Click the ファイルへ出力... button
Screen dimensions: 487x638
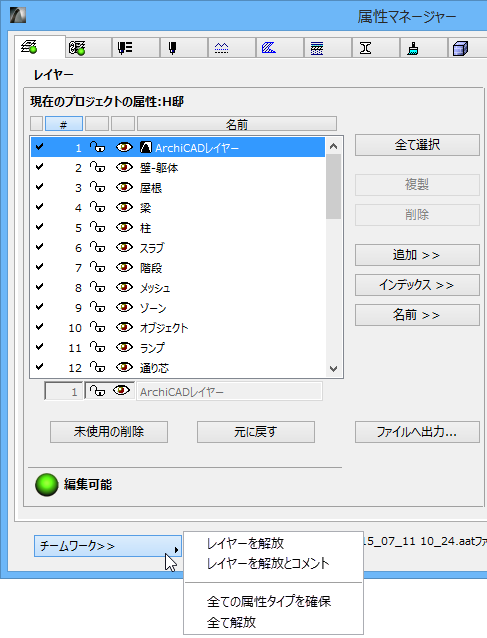[417, 432]
